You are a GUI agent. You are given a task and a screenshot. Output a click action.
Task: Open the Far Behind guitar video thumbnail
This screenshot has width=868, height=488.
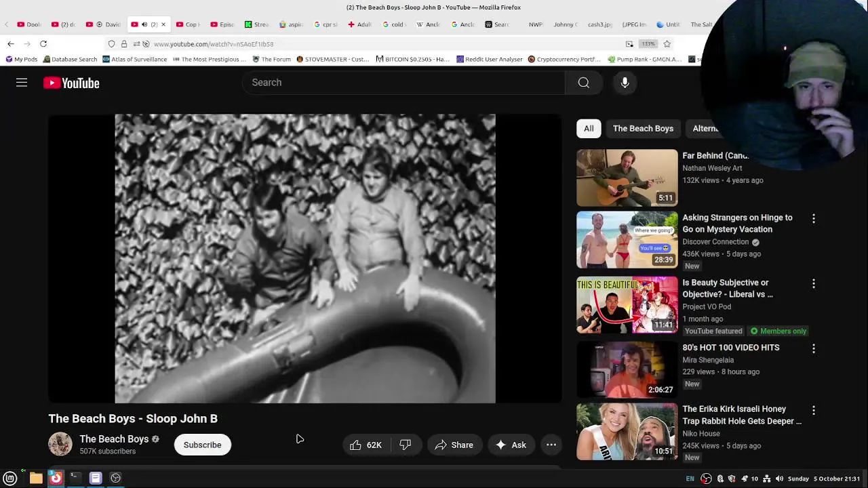click(x=627, y=178)
